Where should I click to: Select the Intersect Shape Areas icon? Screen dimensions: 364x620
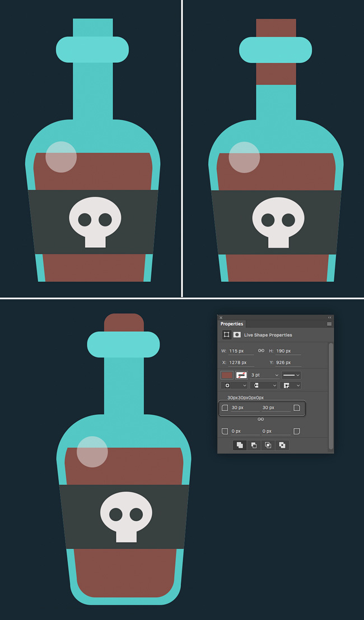268,445
